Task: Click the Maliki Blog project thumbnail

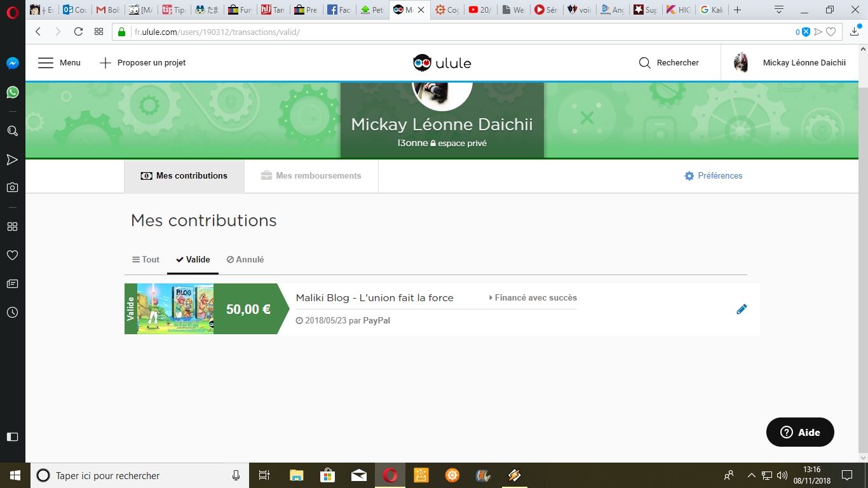Action: [x=175, y=309]
